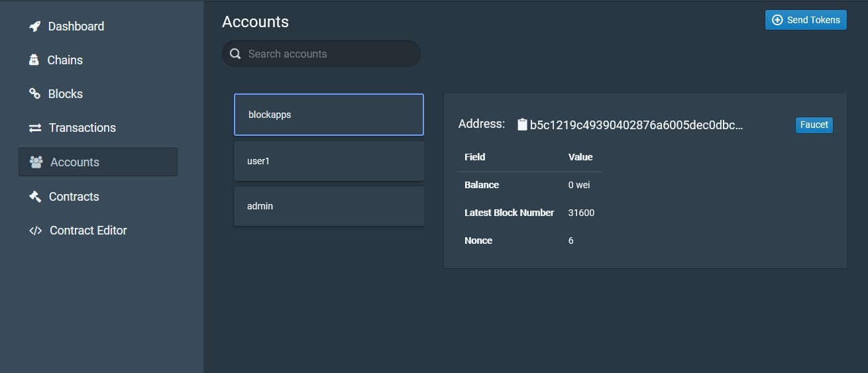Viewport: 868px width, 373px height.
Task: Click the Nonce row label
Action: 478,240
